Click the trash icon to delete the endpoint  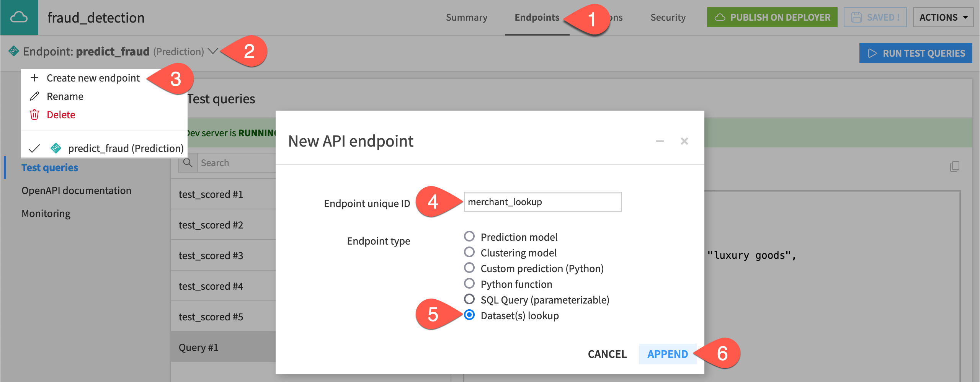(x=35, y=114)
